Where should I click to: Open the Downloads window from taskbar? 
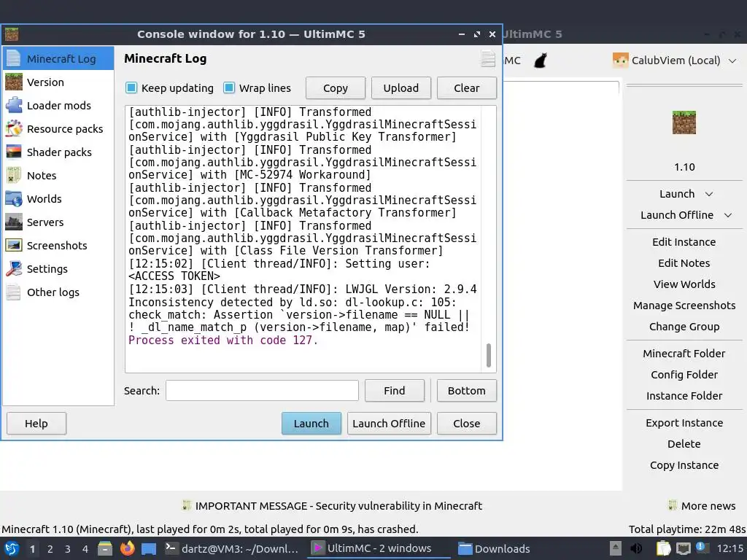494,549
